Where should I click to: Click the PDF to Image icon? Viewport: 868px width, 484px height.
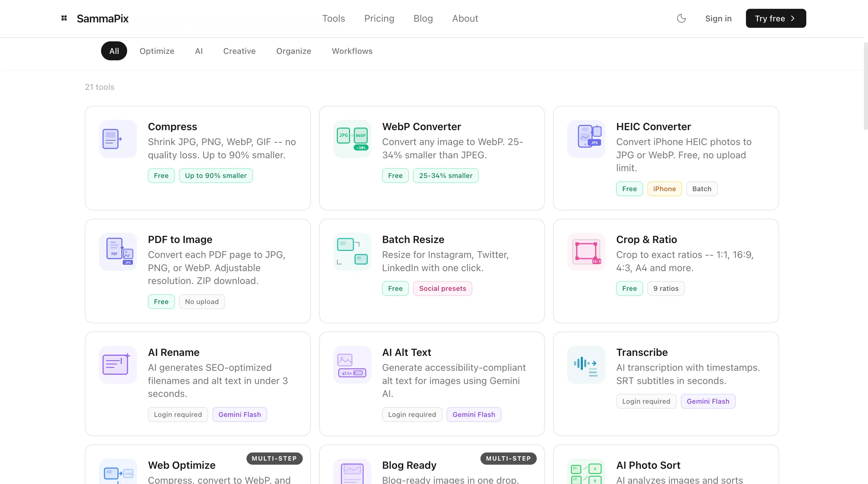(118, 252)
